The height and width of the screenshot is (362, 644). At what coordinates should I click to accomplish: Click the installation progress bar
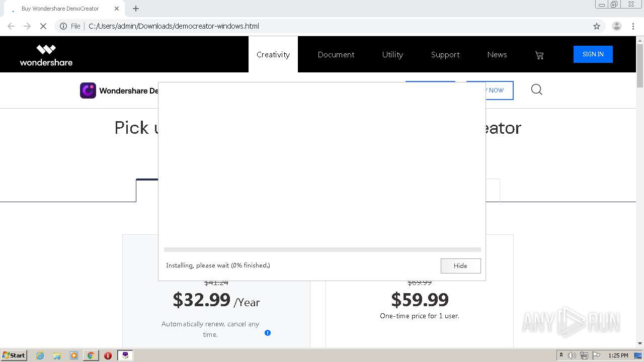(322, 249)
